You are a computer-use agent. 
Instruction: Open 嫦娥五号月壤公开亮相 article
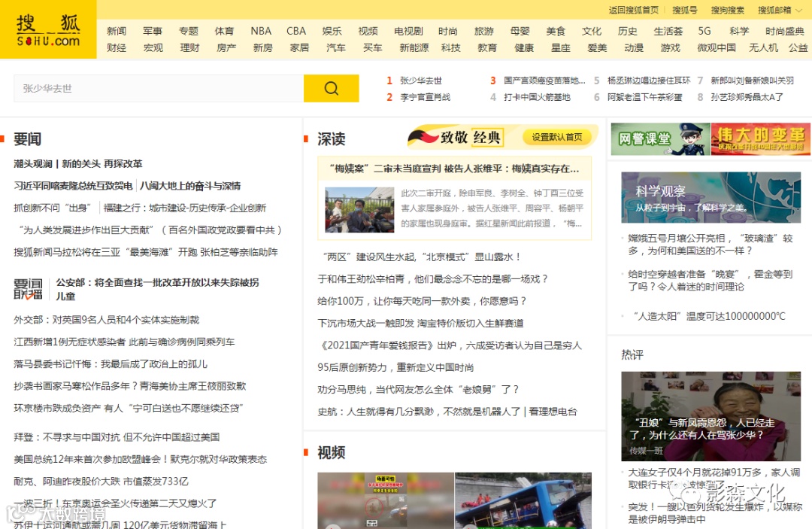pyautogui.click(x=710, y=245)
